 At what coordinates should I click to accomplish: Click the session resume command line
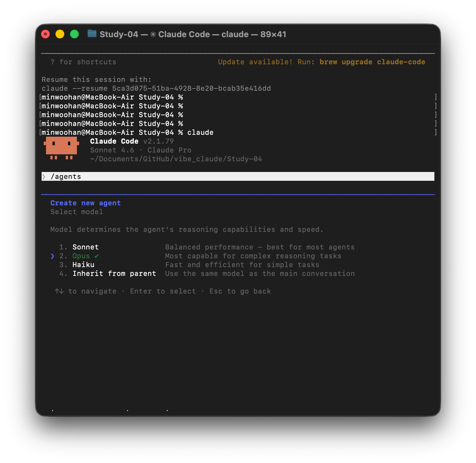tap(156, 89)
